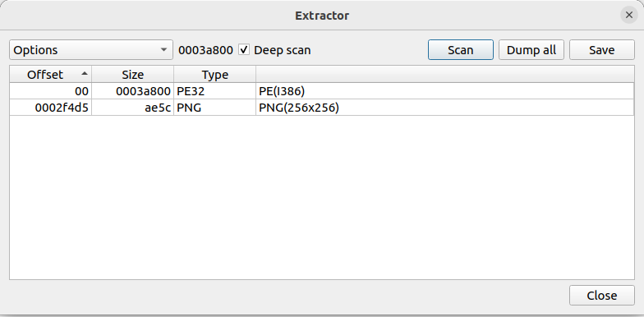The height and width of the screenshot is (317, 644).
Task: Click the Save button
Action: pyautogui.click(x=601, y=50)
